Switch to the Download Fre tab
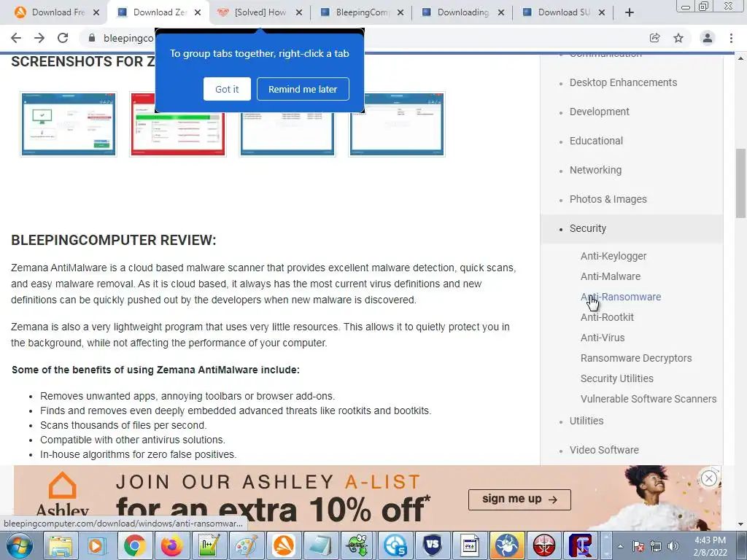 [x=57, y=12]
